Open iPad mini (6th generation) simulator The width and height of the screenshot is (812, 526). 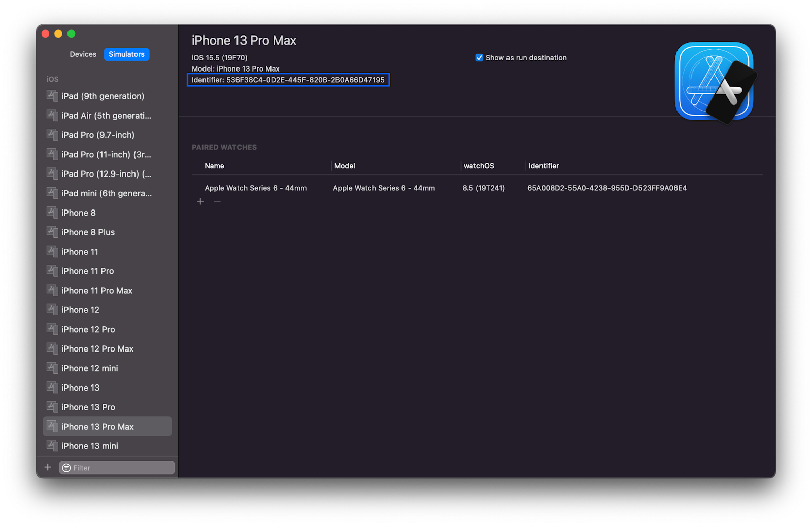pyautogui.click(x=107, y=193)
